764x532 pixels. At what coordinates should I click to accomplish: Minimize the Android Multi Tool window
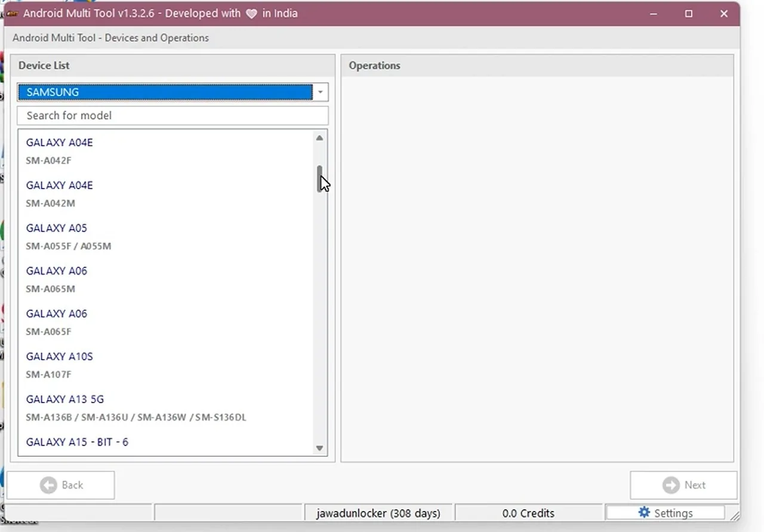pyautogui.click(x=654, y=14)
